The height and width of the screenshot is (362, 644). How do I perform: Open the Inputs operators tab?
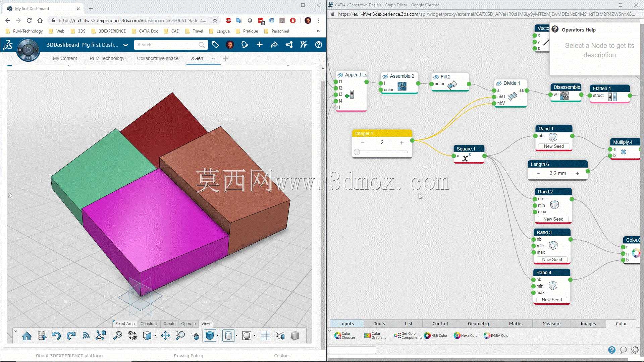pyautogui.click(x=347, y=324)
